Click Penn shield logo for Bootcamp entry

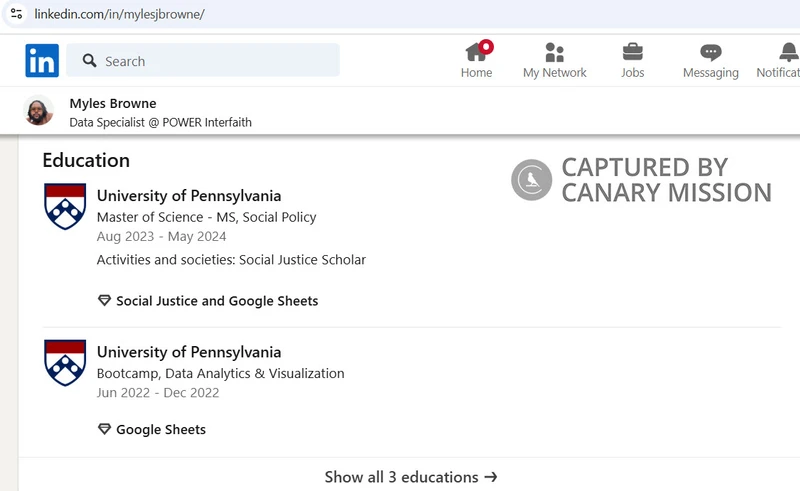65,362
